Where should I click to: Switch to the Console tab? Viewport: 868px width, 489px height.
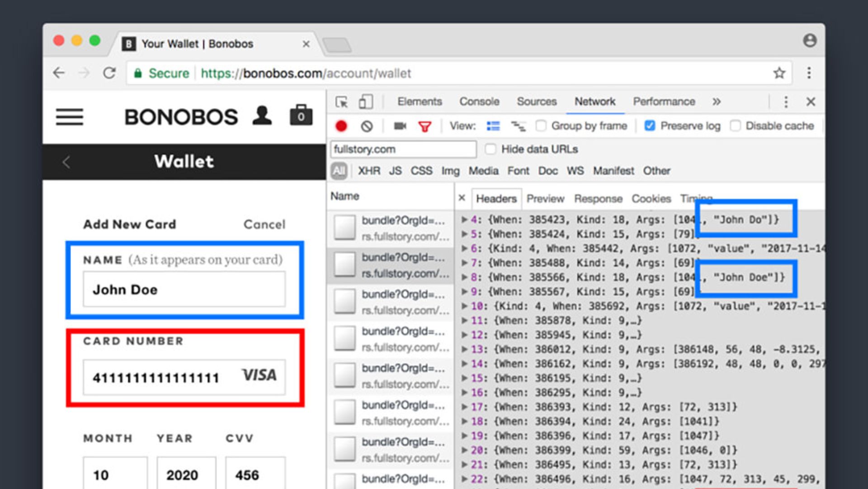click(479, 102)
